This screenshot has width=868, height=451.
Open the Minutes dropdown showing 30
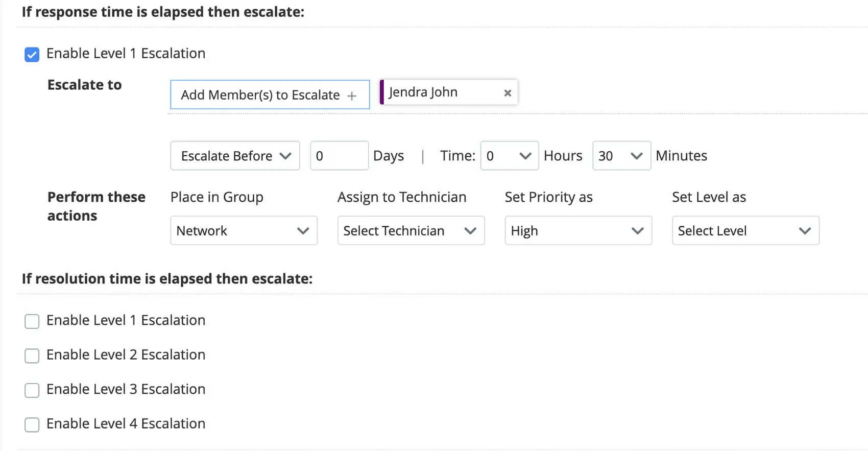[621, 156]
